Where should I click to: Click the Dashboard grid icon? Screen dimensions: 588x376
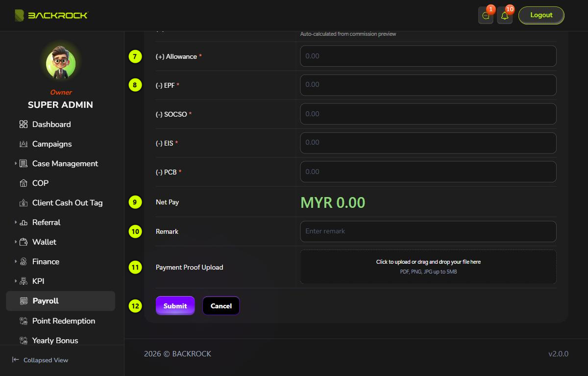[x=24, y=125]
